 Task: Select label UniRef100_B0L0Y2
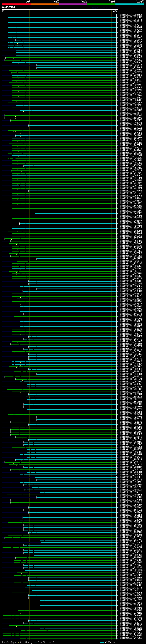click(131, 314)
